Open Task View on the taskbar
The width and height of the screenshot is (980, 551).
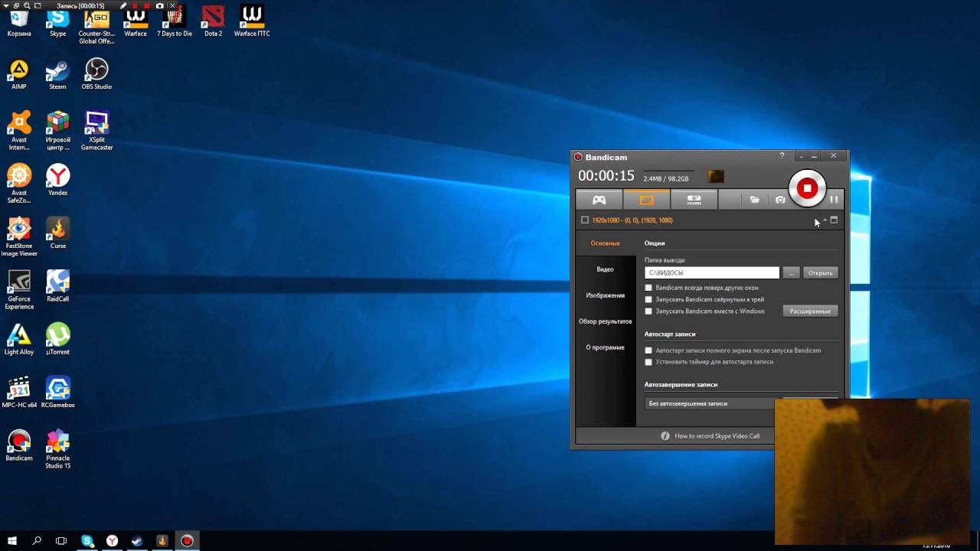pyautogui.click(x=61, y=541)
